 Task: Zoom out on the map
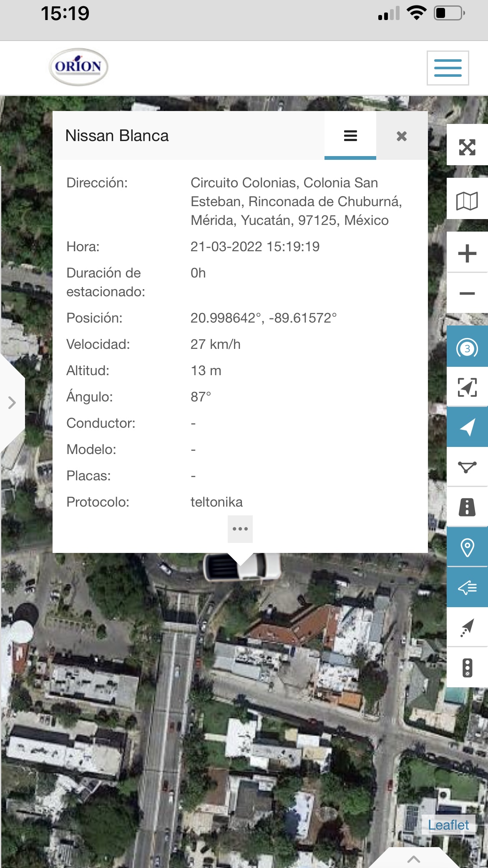point(467,293)
